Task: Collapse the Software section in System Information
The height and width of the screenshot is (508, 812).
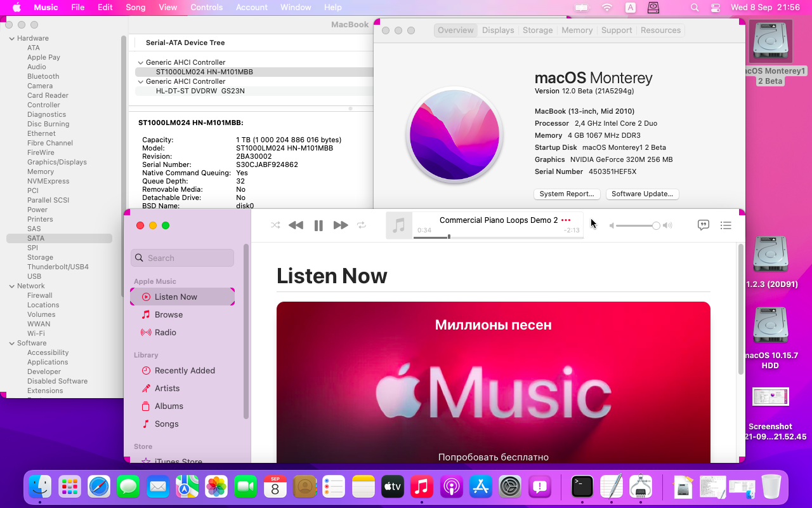Action: 11,343
